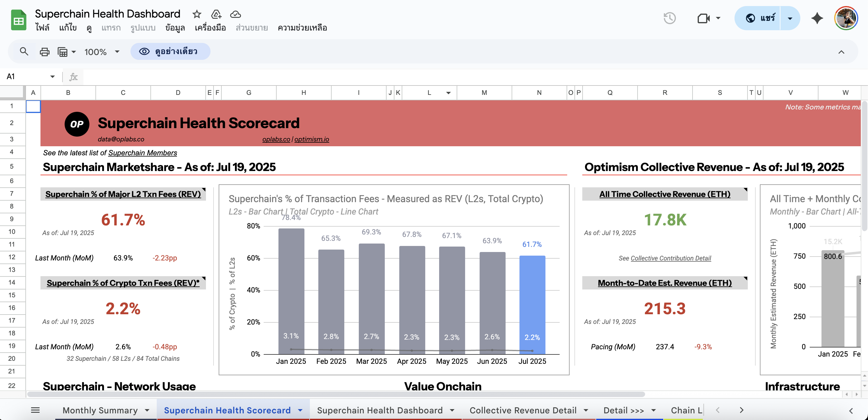Search the menus magnifier icon
The width and height of the screenshot is (868, 420).
tap(24, 52)
